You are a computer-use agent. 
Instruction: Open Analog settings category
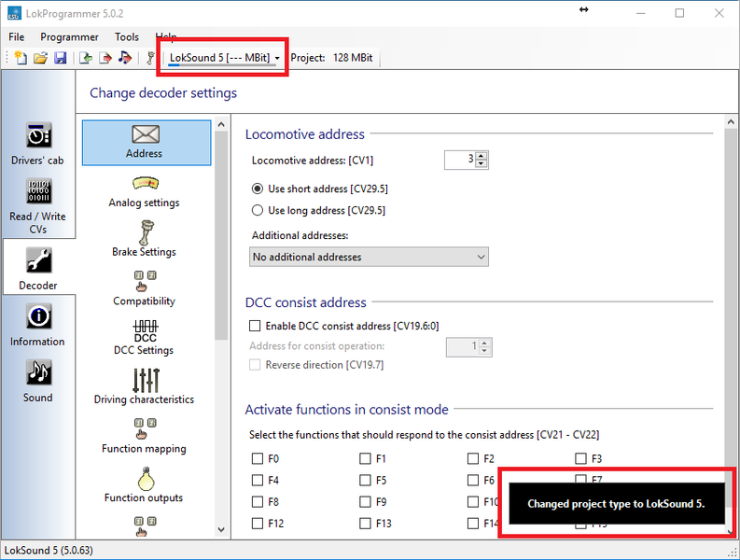pos(145,191)
